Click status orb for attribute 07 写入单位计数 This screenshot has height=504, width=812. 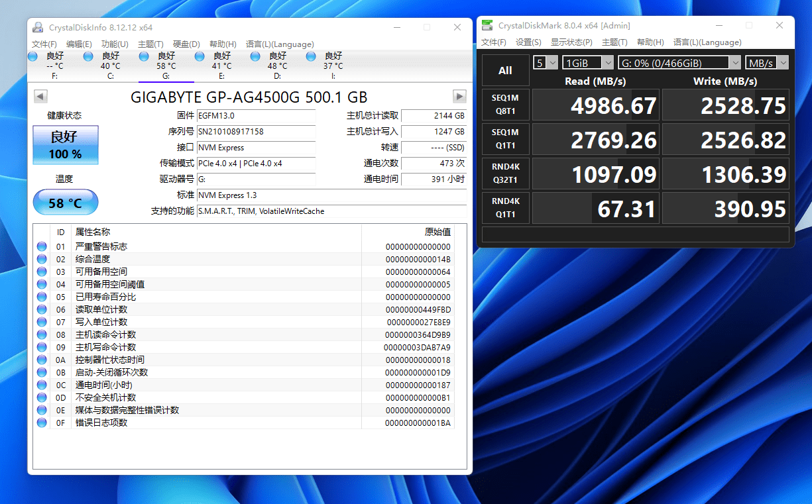pos(42,322)
